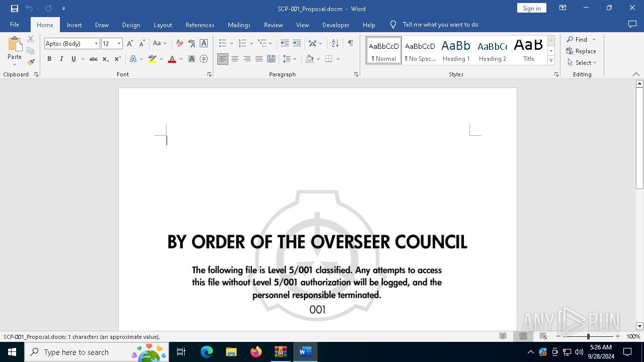Click the Sign in button
The height and width of the screenshot is (362, 644).
(532, 8)
